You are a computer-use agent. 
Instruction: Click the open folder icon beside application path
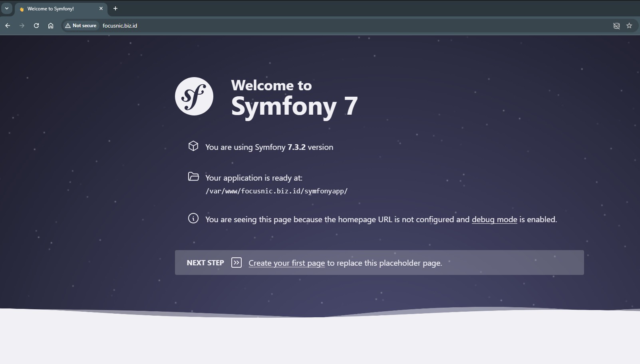point(193,177)
